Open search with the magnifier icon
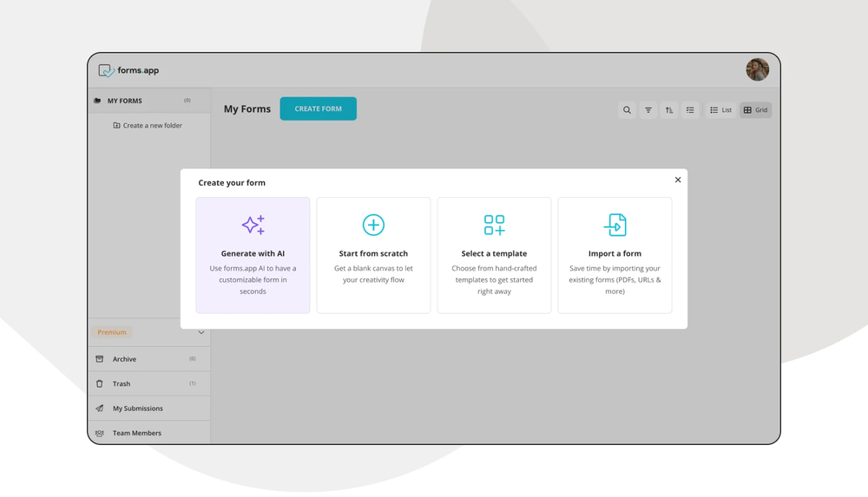Viewport: 868px width, 497px height. pos(627,110)
